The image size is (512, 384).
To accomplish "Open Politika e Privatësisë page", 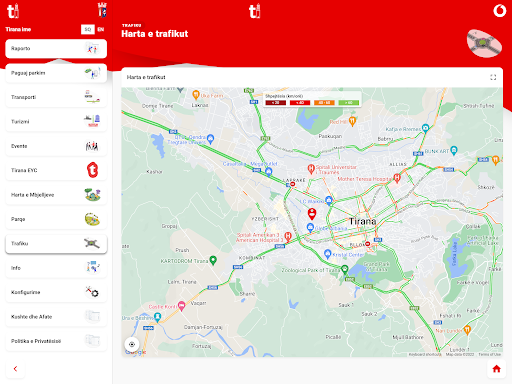I will click(56, 341).
